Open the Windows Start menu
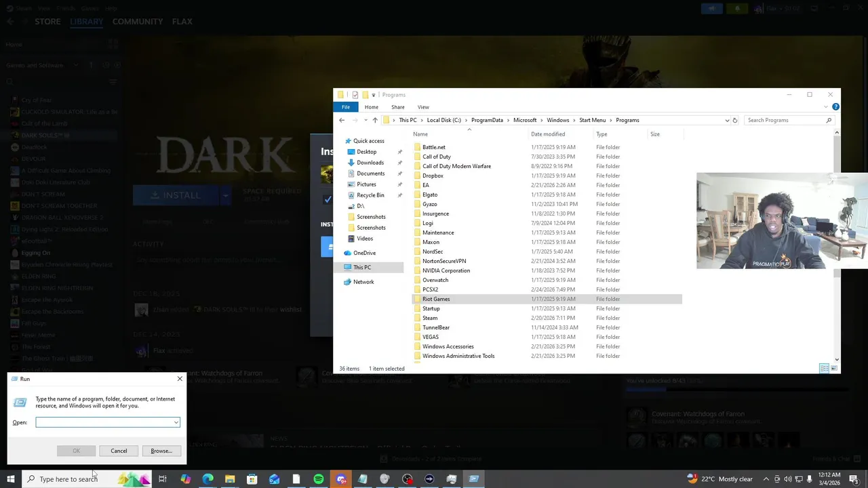Image resolution: width=868 pixels, height=488 pixels. point(11,479)
